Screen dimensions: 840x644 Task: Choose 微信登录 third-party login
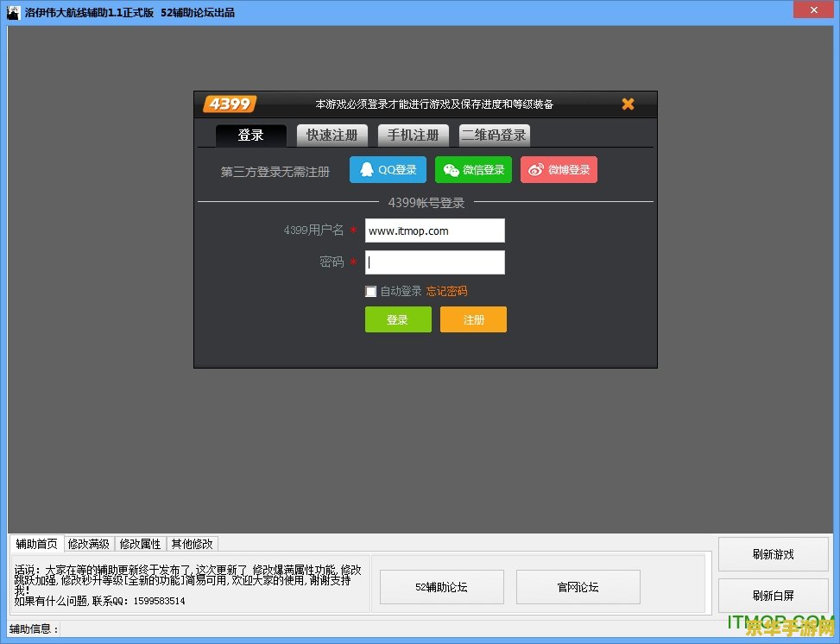tap(474, 170)
